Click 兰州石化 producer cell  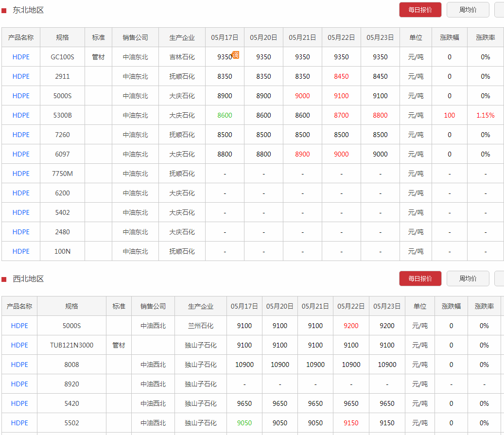point(201,326)
